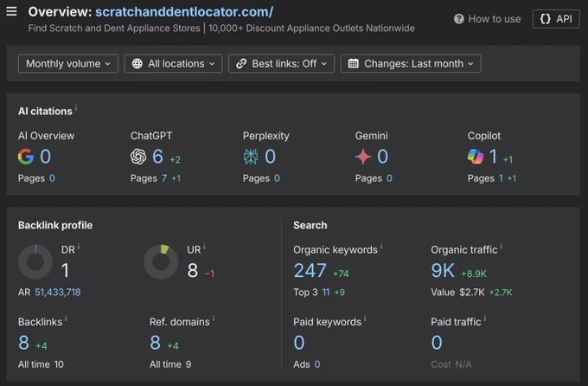588x386 pixels.
Task: Click the AR value 51,433,718
Action: 58,293
